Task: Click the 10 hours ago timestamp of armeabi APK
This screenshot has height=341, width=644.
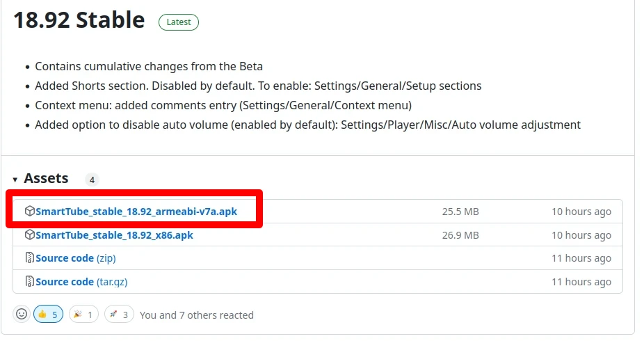Action: [x=581, y=212]
